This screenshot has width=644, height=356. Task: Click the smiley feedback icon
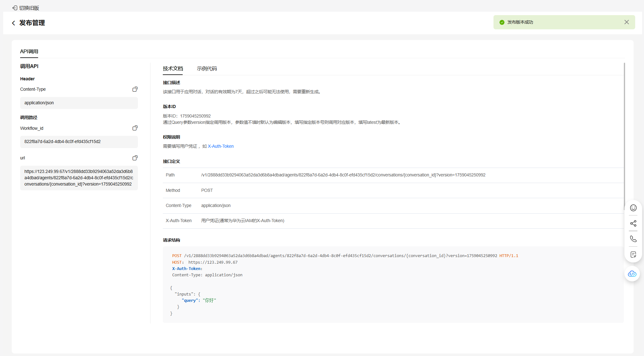(633, 208)
